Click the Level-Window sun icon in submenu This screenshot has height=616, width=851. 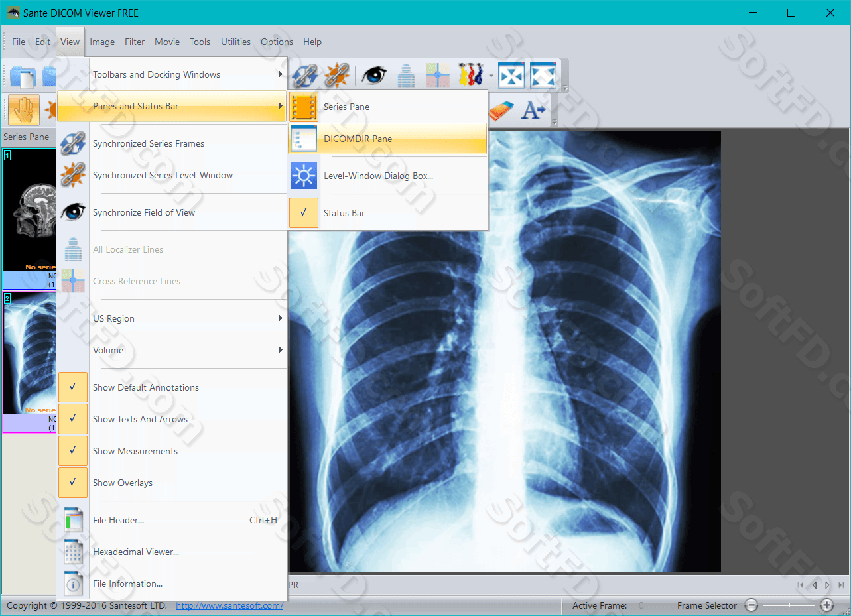[304, 176]
